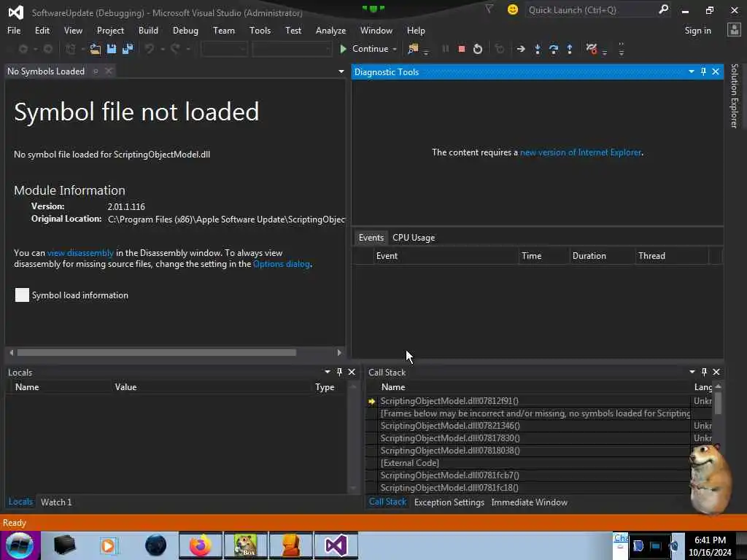Keep the No Symbols Loaded tab open

[96, 71]
